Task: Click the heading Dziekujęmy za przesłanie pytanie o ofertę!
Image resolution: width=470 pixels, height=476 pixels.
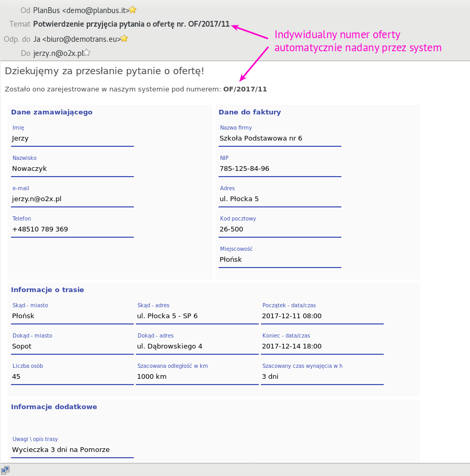Action: [105, 72]
